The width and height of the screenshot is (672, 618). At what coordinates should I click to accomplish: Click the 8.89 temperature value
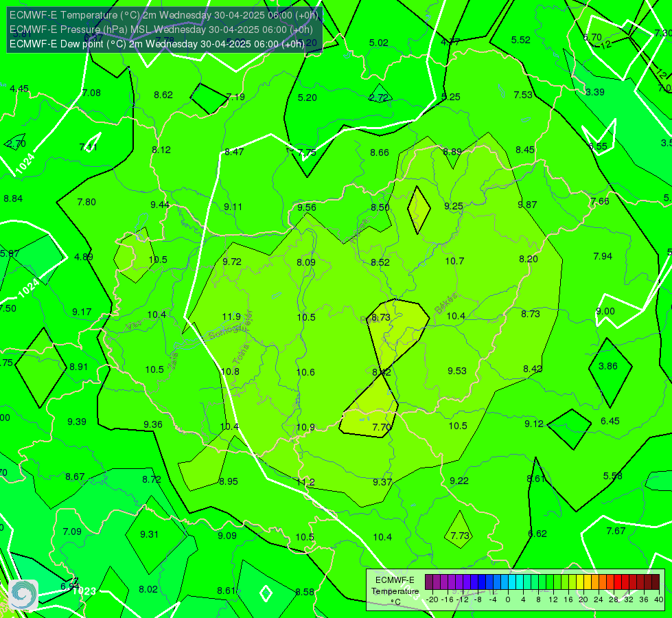pos(452,151)
